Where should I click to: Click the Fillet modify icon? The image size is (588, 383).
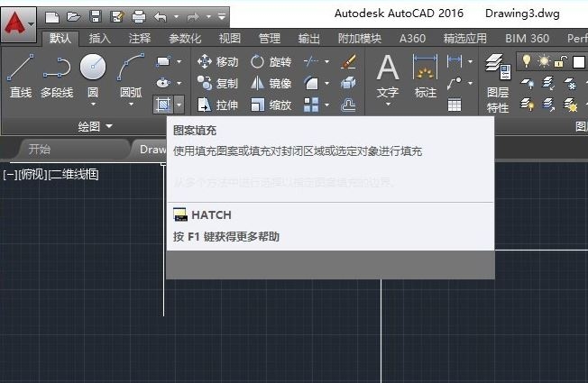311,83
